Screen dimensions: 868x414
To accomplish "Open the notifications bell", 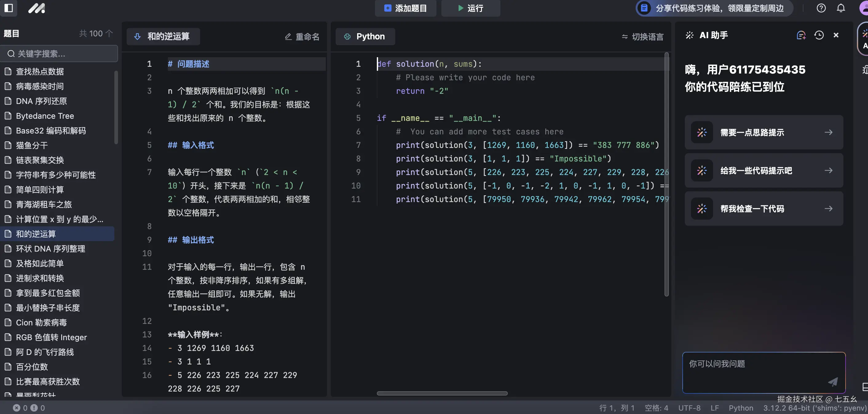I will tap(840, 8).
